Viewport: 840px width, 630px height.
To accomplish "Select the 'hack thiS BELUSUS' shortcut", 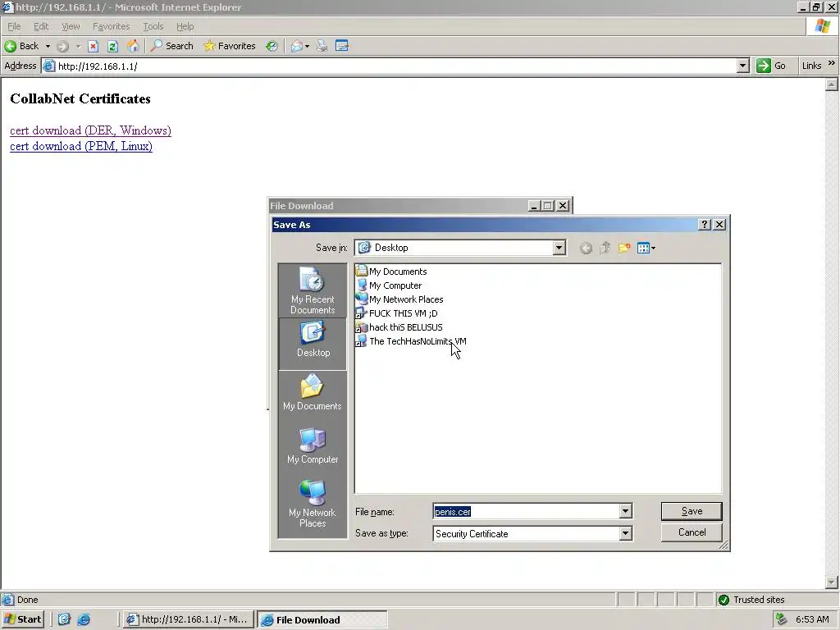I will [399, 327].
